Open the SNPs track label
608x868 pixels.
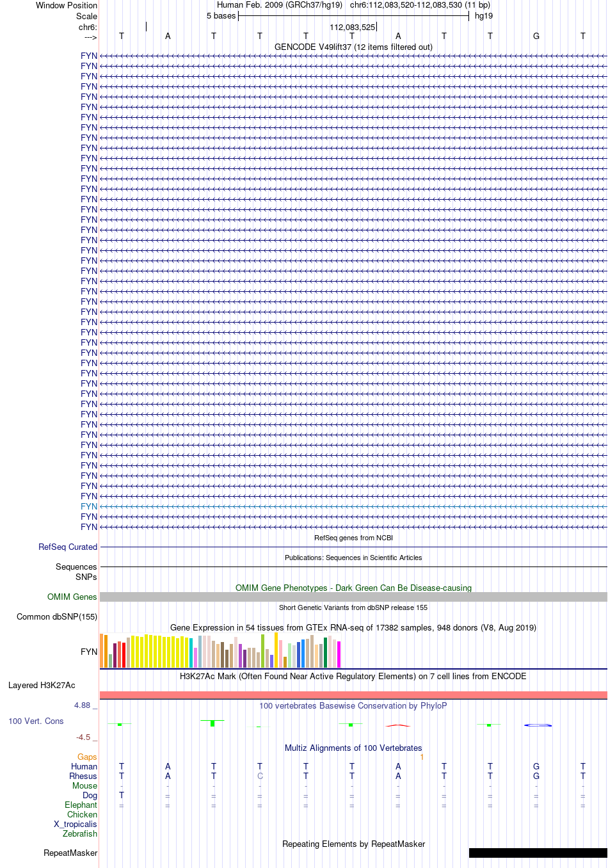86,577
